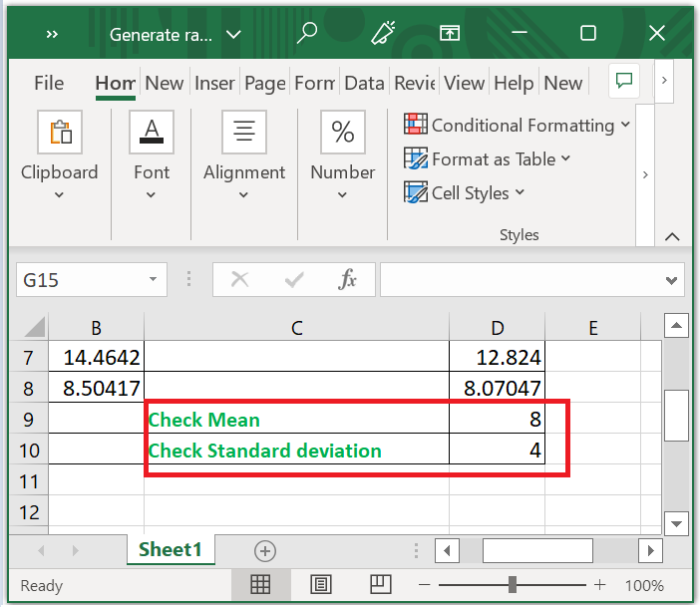This screenshot has height=607, width=700.
Task: Select the Check Standard deviation cell
Action: 297,449
